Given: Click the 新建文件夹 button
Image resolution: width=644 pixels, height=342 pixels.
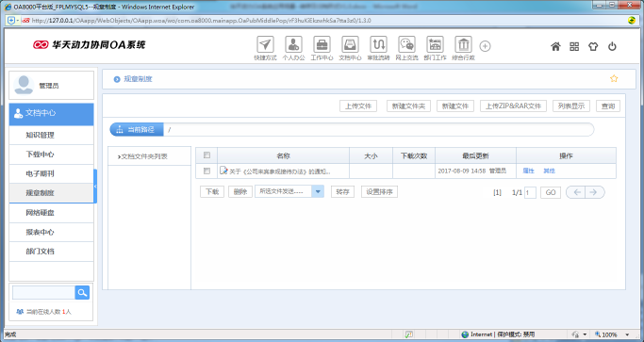Looking at the screenshot, I should tap(408, 106).
